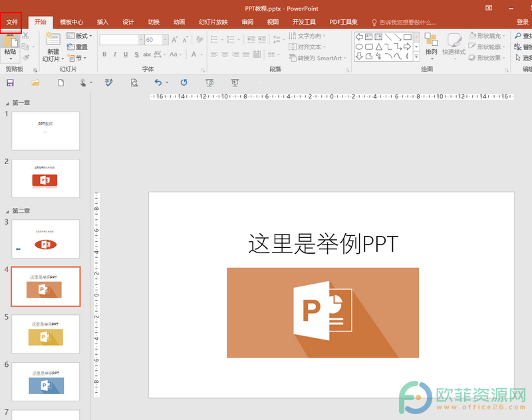Toggle text shadow effect
532x420 pixels.
(136, 54)
